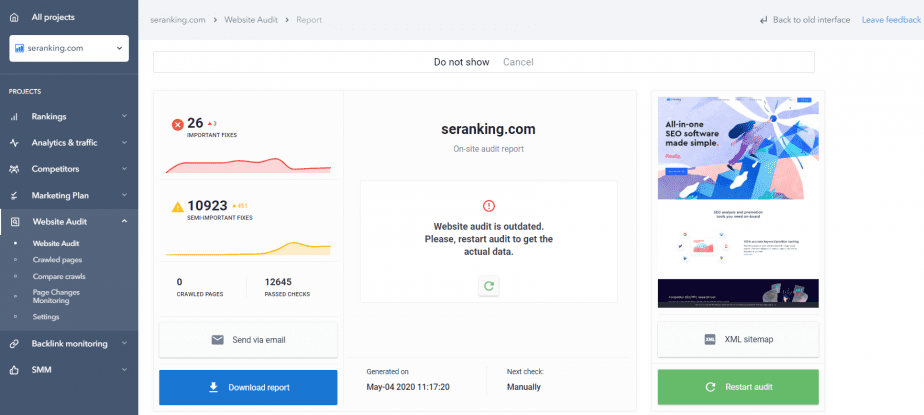Click the yellow semi-important fixes trend chart

(x=248, y=248)
